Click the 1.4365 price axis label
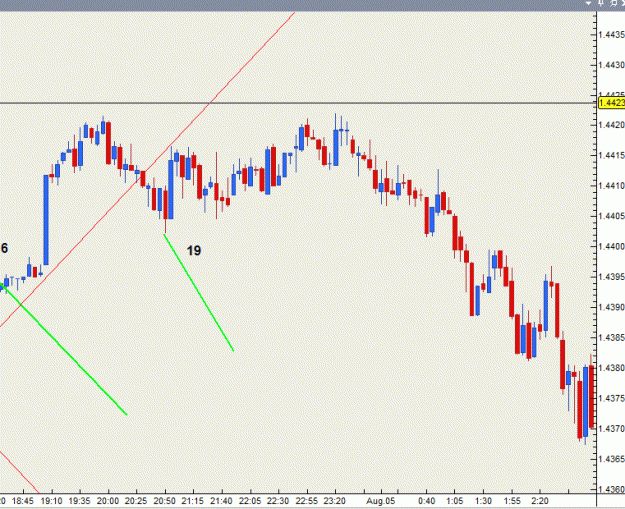Image resolution: width=625 pixels, height=509 pixels. point(611,459)
